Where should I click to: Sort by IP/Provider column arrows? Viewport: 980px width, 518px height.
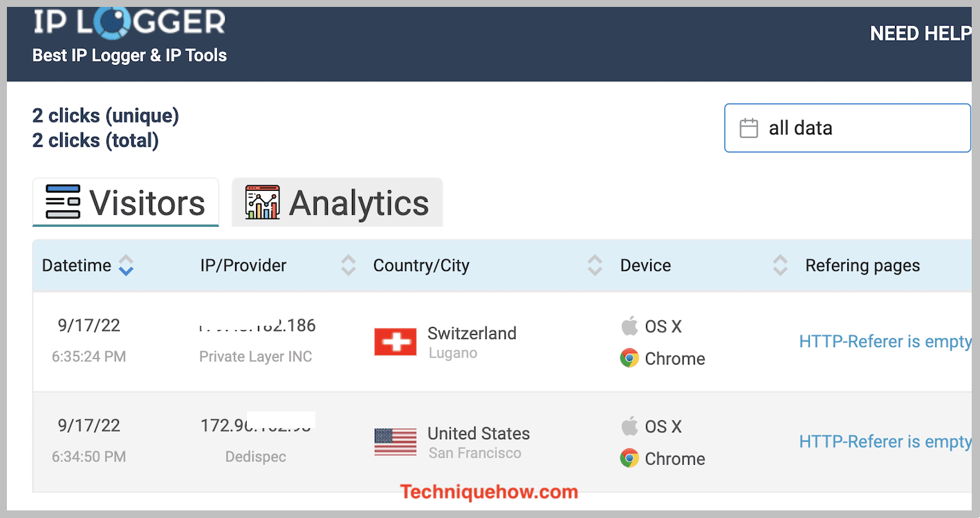349,266
